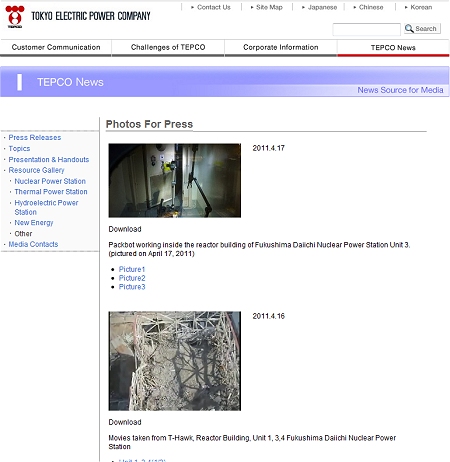Open the Packbot reactor building photo thumbnail
The height and width of the screenshot is (462, 450).
[175, 180]
